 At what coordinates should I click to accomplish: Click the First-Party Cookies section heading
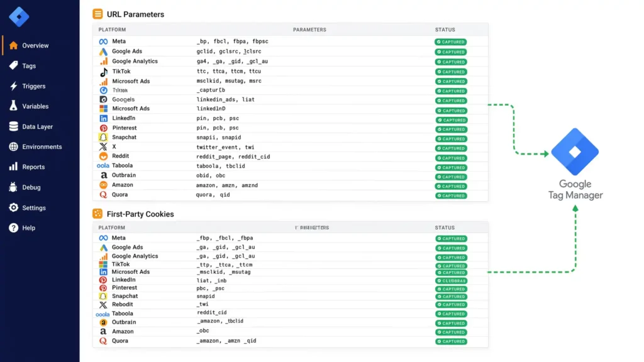tap(140, 214)
